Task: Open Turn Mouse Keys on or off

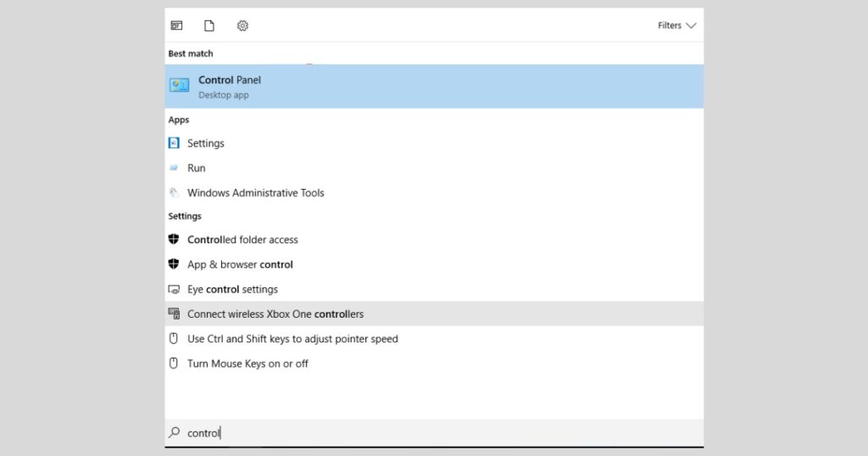Action: point(248,364)
